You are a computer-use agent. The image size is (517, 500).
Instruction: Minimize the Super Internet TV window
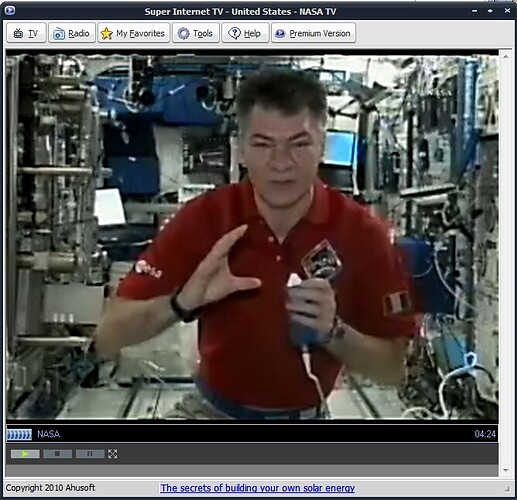click(x=475, y=11)
